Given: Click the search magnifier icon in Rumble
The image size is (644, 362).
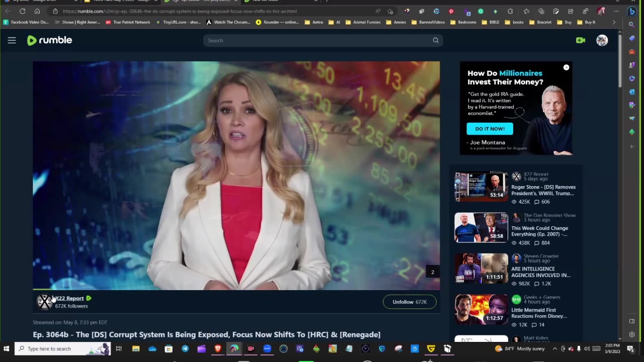Looking at the screenshot, I should (x=436, y=40).
